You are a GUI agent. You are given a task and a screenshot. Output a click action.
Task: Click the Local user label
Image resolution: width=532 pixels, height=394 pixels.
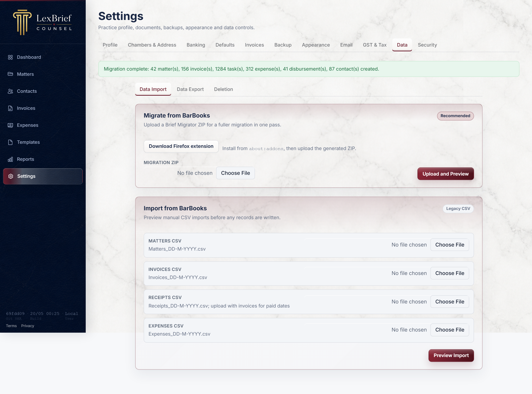(x=71, y=314)
